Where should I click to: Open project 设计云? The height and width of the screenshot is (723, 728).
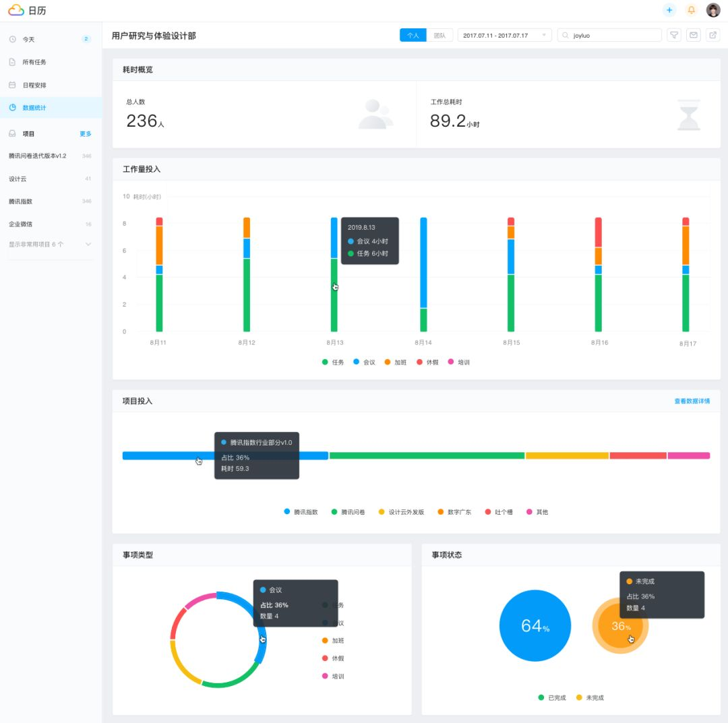[x=50, y=179]
